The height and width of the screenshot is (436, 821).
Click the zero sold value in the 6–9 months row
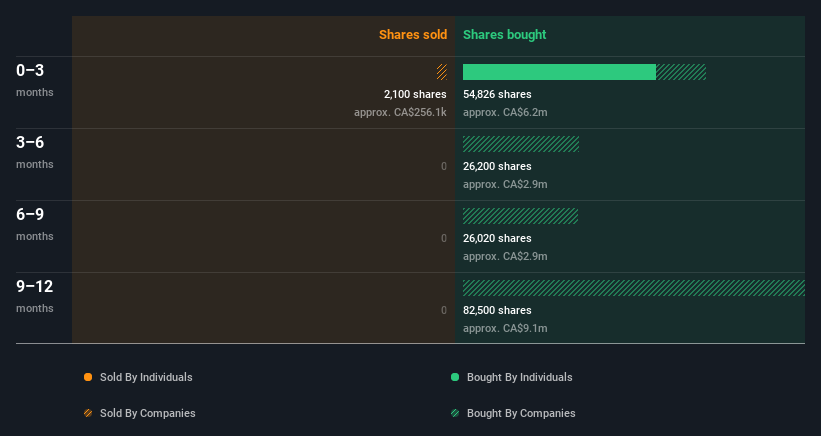pyautogui.click(x=443, y=238)
